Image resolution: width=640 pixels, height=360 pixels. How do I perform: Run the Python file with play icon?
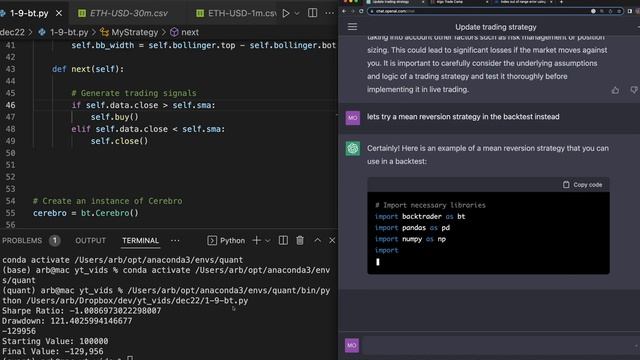[286, 13]
